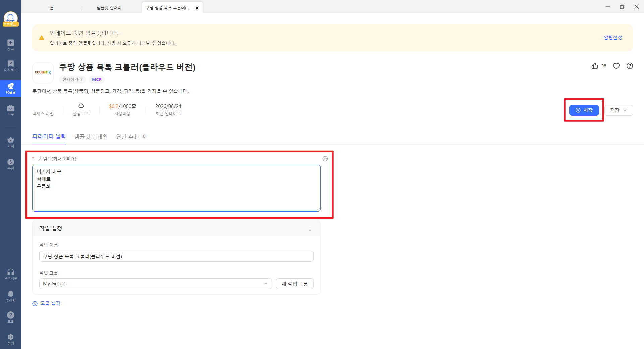Like the template with thumbs-up icon
644x349 pixels.
click(x=595, y=66)
